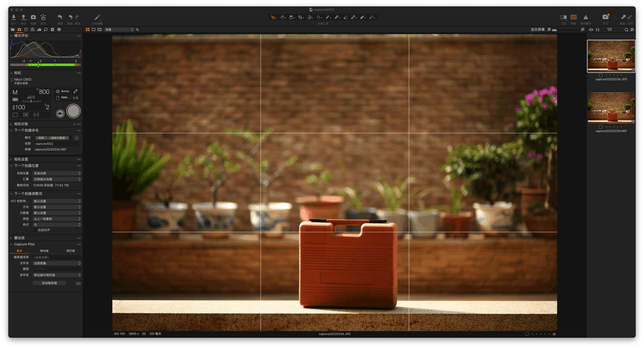Switch to the 移动端 tab in Capture Pilot
The height and width of the screenshot is (348, 644).
pyautogui.click(x=44, y=251)
